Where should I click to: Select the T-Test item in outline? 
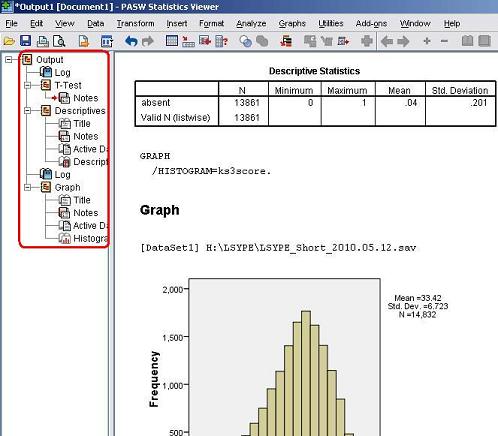[x=68, y=85]
